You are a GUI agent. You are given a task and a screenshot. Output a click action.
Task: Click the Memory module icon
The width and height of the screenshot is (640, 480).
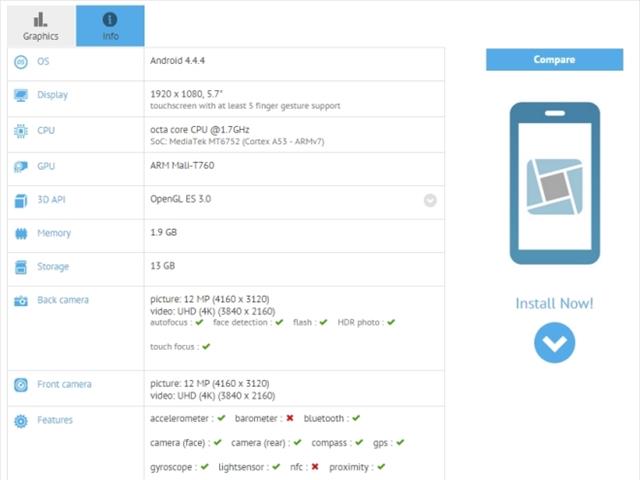(21, 234)
